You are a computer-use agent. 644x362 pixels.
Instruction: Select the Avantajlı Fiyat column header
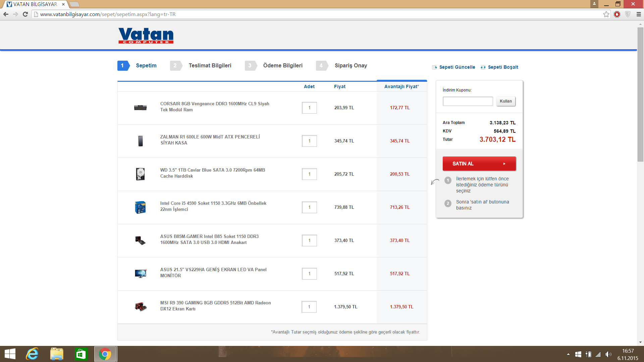coord(401,86)
